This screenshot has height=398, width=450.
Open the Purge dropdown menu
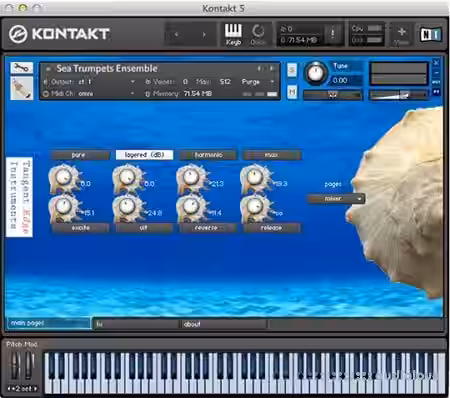(257, 82)
